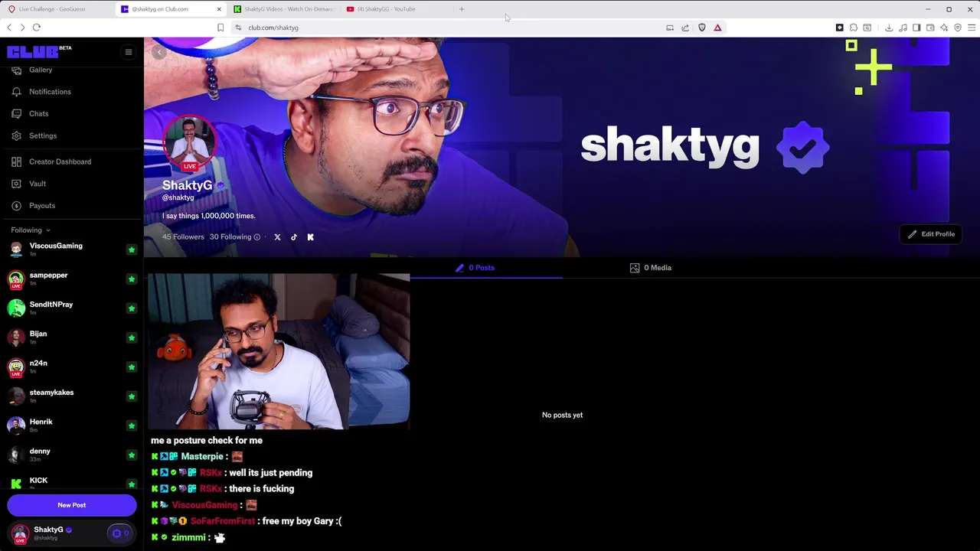Open Settings in the sidebar
980x551 pixels.
click(43, 136)
